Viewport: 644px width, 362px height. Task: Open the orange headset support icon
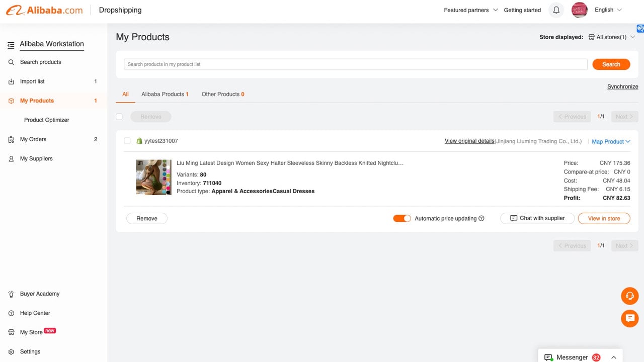(x=630, y=296)
